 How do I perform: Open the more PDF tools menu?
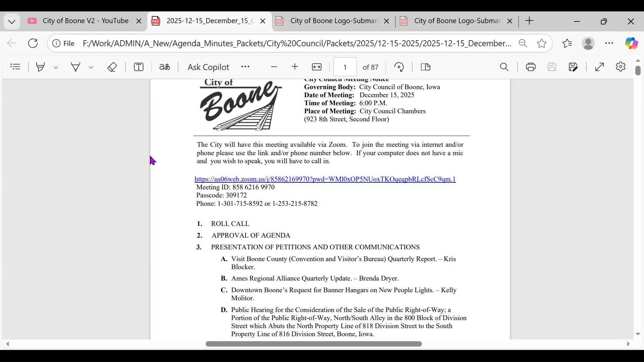click(x=245, y=67)
